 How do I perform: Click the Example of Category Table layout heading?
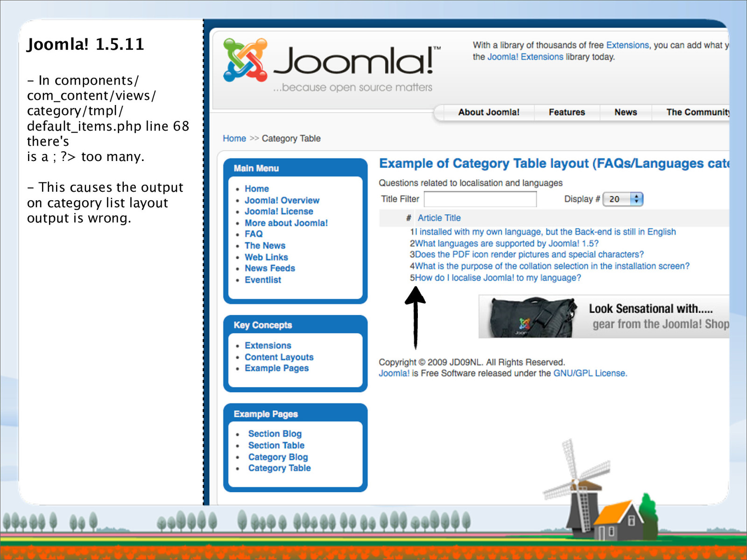point(554,163)
